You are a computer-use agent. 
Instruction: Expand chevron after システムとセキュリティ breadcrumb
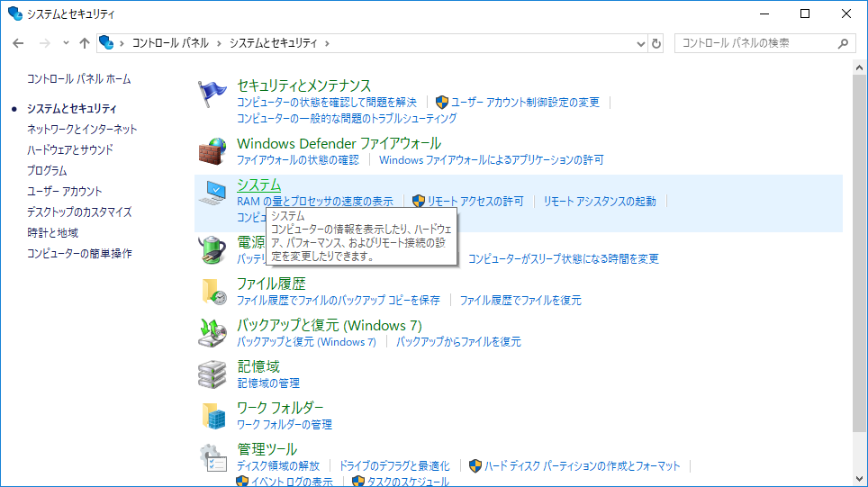click(x=327, y=43)
